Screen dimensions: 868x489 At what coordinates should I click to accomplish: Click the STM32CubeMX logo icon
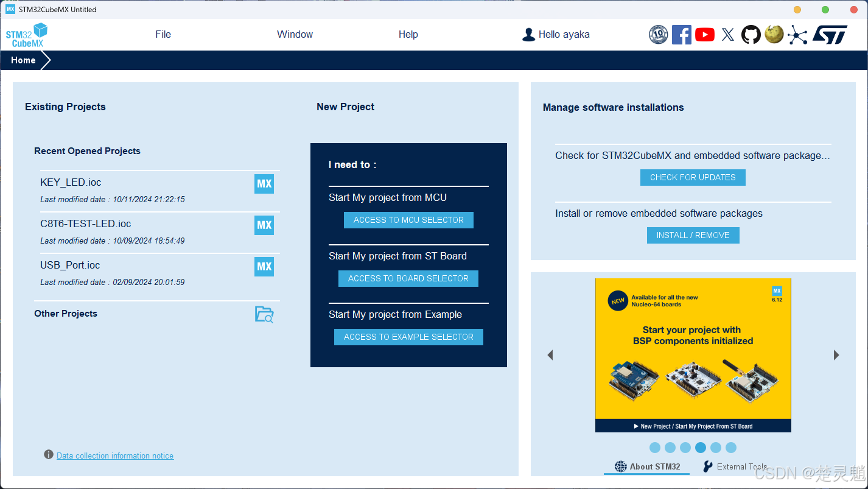point(26,35)
